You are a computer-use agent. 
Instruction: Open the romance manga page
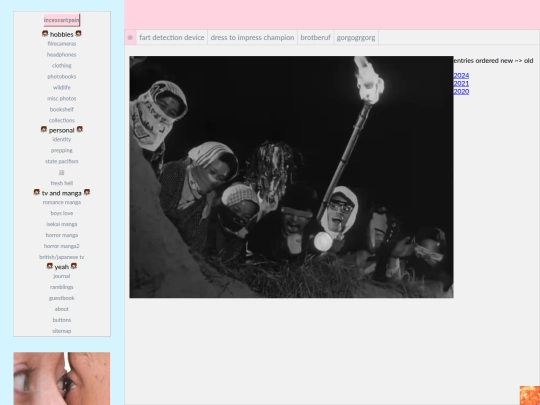[x=62, y=202]
